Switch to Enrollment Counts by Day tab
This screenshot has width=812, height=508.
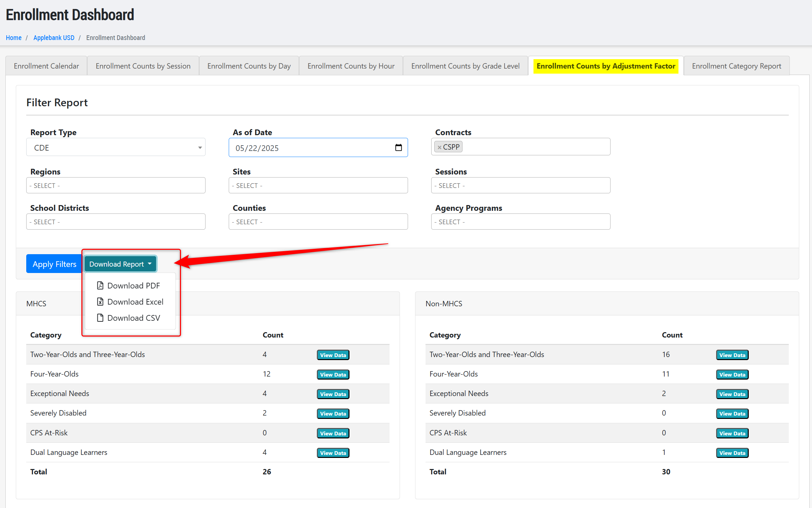[x=249, y=66]
